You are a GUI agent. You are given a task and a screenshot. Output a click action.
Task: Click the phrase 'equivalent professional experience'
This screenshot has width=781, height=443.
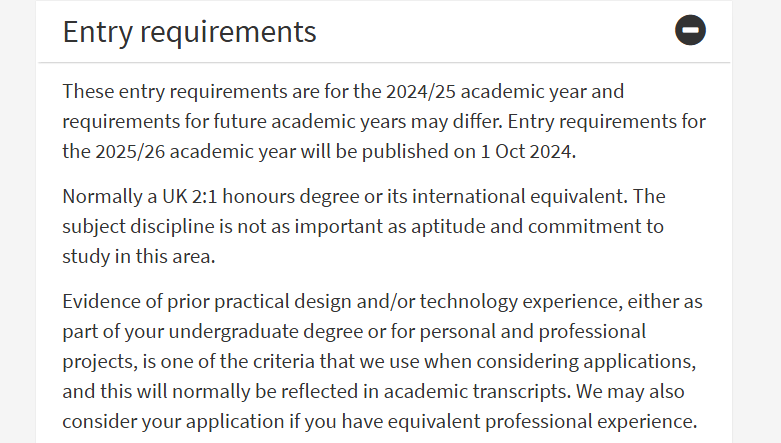click(x=540, y=422)
